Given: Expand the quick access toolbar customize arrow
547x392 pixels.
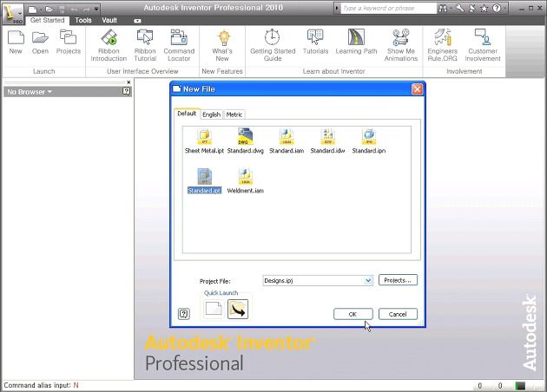Looking at the screenshot, I should [96, 9].
